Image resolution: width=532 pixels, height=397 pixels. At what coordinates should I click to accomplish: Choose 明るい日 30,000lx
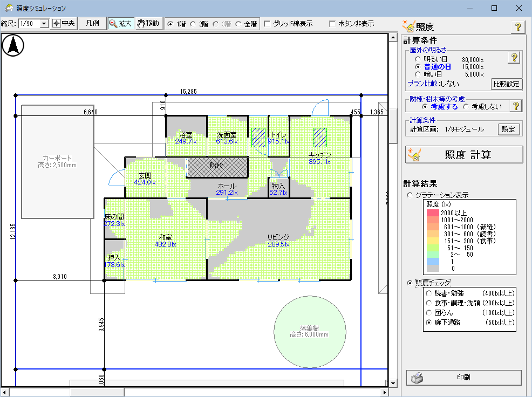[x=418, y=59]
